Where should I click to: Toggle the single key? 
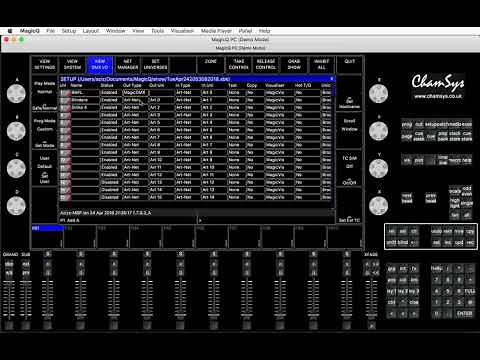[467, 203]
